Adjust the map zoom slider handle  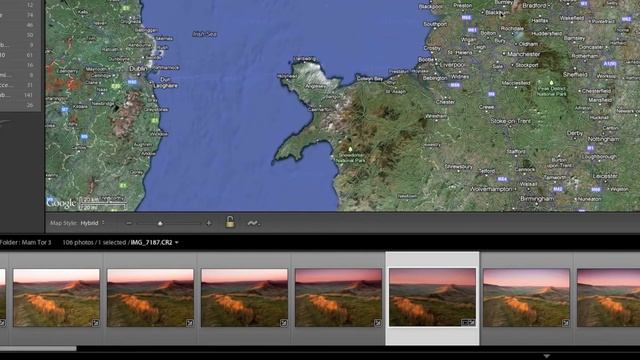160,223
